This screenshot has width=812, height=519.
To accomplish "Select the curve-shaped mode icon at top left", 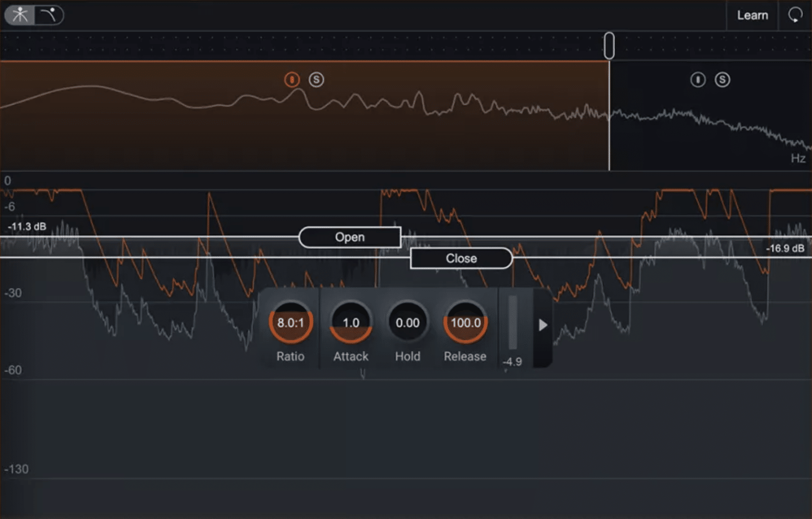I will 49,15.
